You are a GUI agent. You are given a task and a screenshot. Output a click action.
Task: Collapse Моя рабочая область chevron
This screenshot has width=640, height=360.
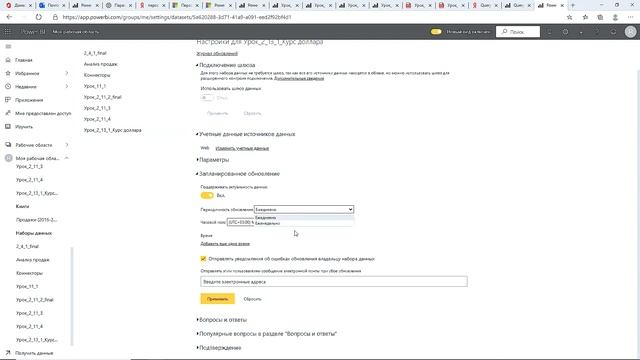click(67, 158)
